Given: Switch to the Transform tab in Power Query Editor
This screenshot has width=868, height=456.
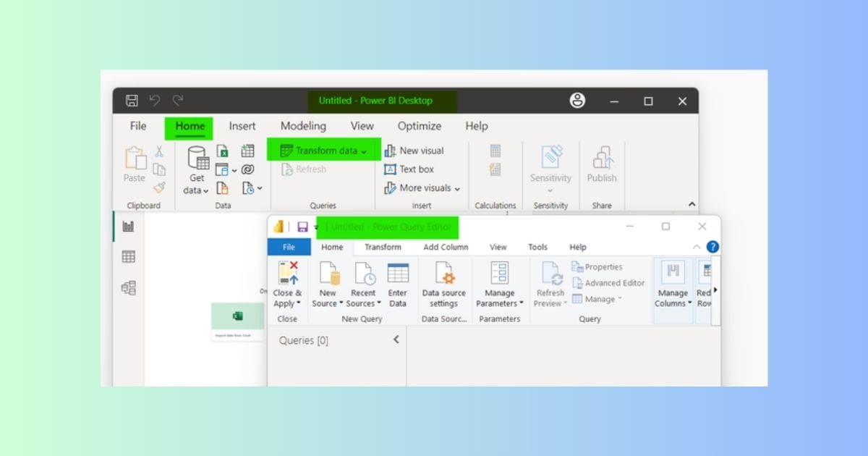Looking at the screenshot, I should [x=383, y=247].
